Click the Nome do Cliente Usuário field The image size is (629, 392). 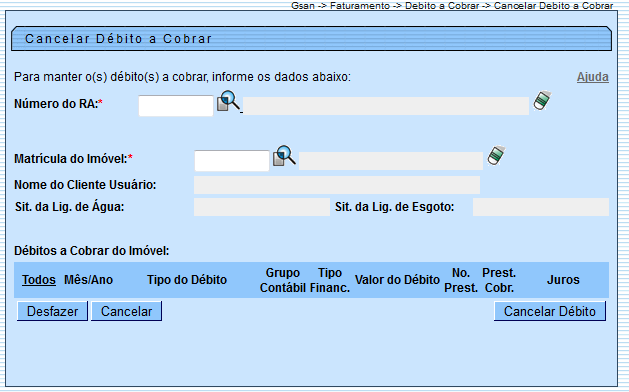pos(337,185)
